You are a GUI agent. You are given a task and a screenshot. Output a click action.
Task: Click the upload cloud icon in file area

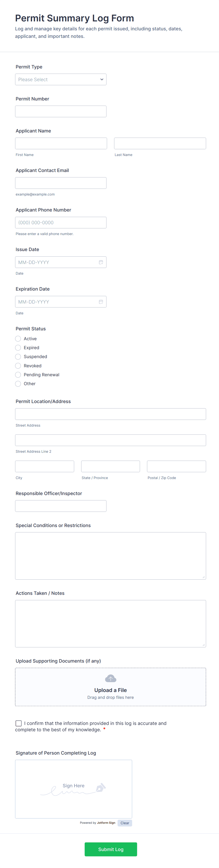(x=110, y=678)
